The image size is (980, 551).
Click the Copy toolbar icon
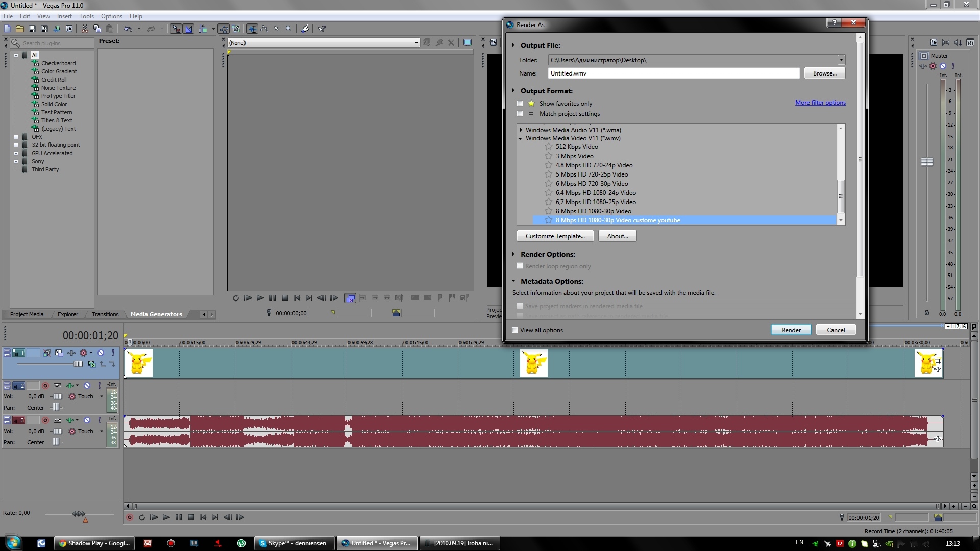(x=97, y=29)
